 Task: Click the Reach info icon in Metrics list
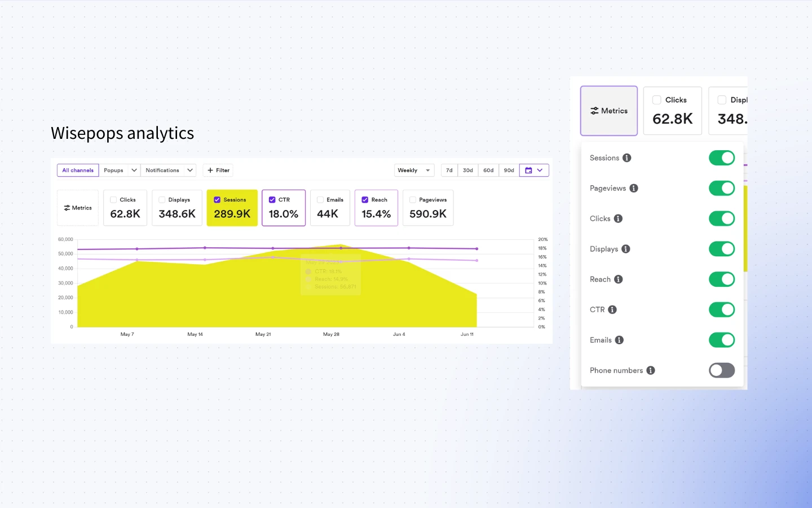pos(618,279)
